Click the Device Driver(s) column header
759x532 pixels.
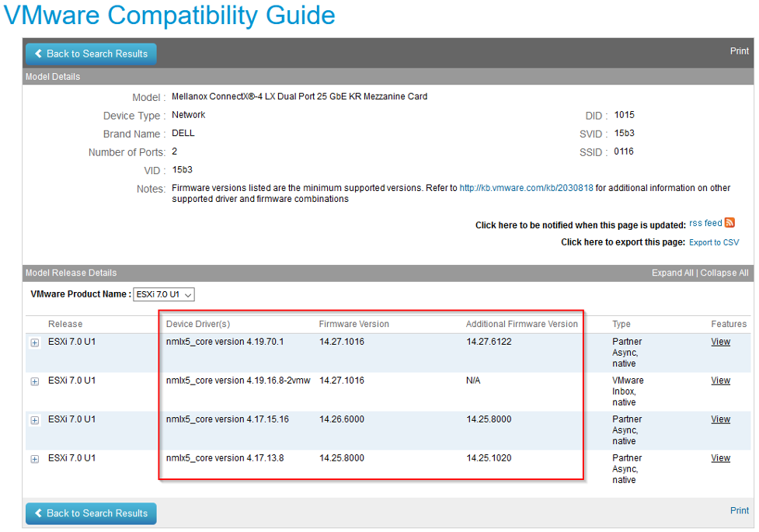click(198, 324)
